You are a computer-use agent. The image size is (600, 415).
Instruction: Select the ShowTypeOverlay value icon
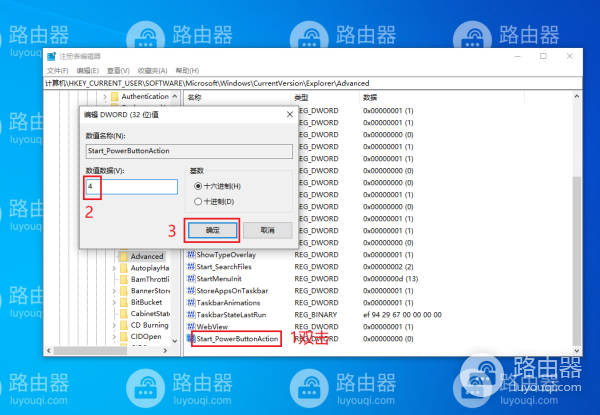(x=191, y=254)
